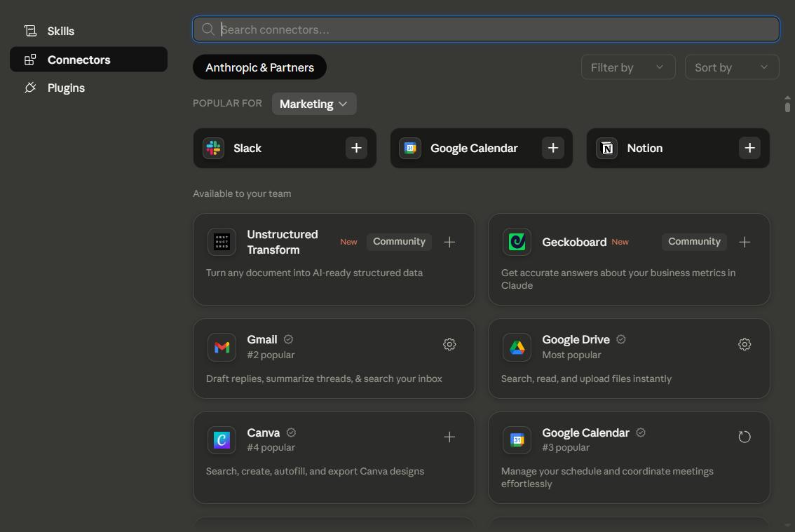Click the Geckoboard logo

(x=517, y=242)
